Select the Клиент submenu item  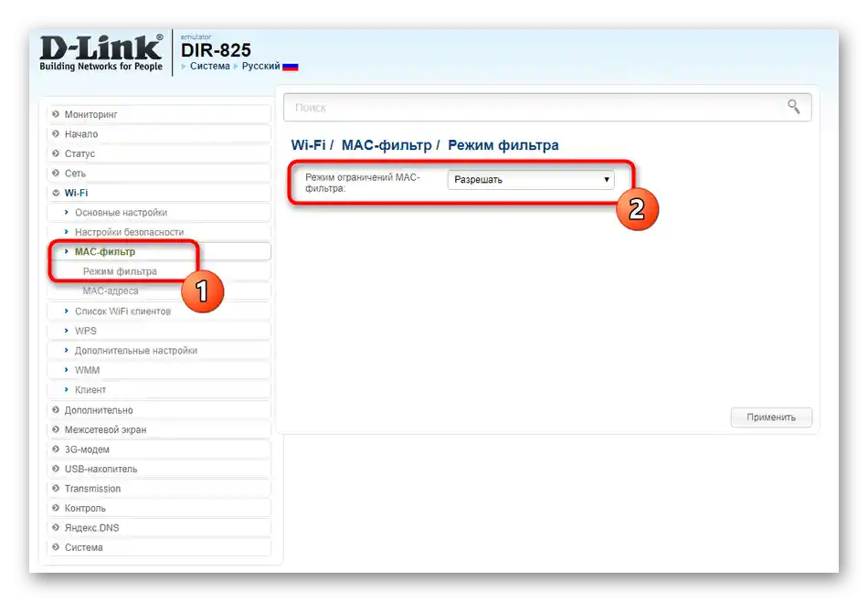[159, 389]
